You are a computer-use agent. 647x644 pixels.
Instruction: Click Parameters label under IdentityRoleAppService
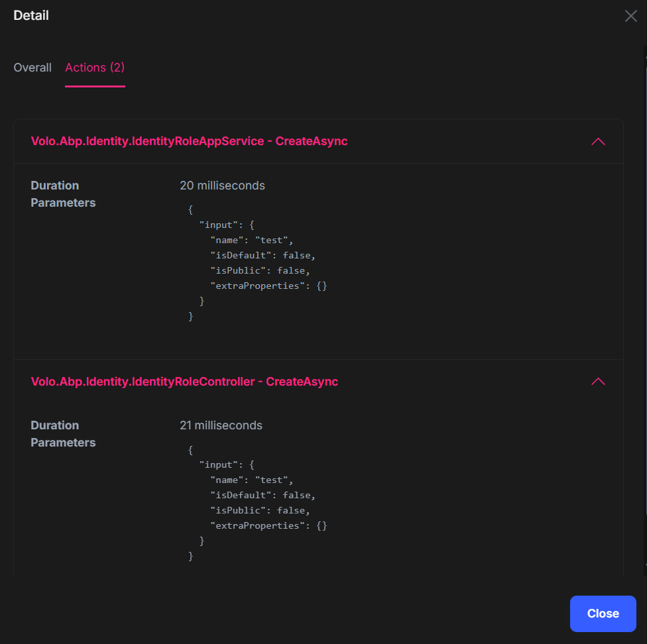[x=63, y=203]
